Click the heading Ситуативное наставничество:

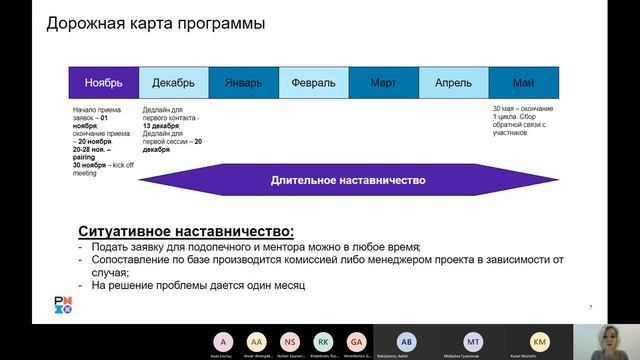(186, 231)
